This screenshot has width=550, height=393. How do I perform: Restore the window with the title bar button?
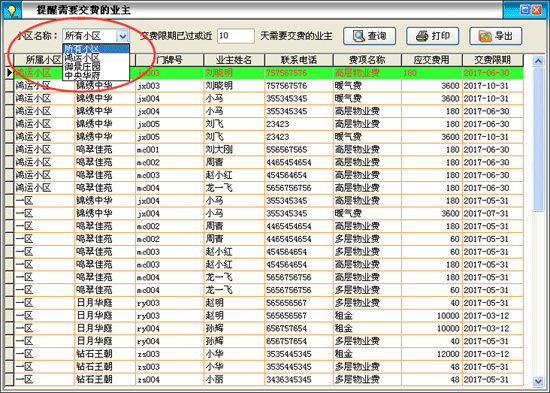click(x=525, y=10)
